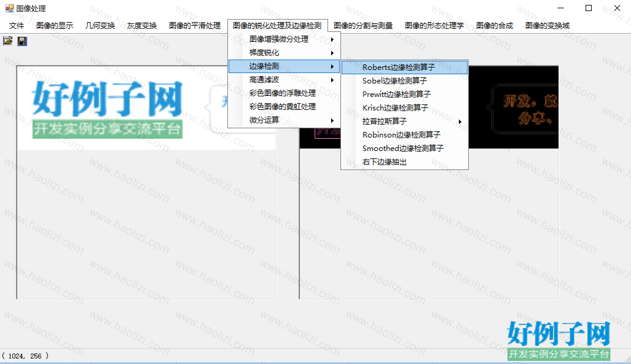Open the 图像的分割与测量 menu

[363, 25]
